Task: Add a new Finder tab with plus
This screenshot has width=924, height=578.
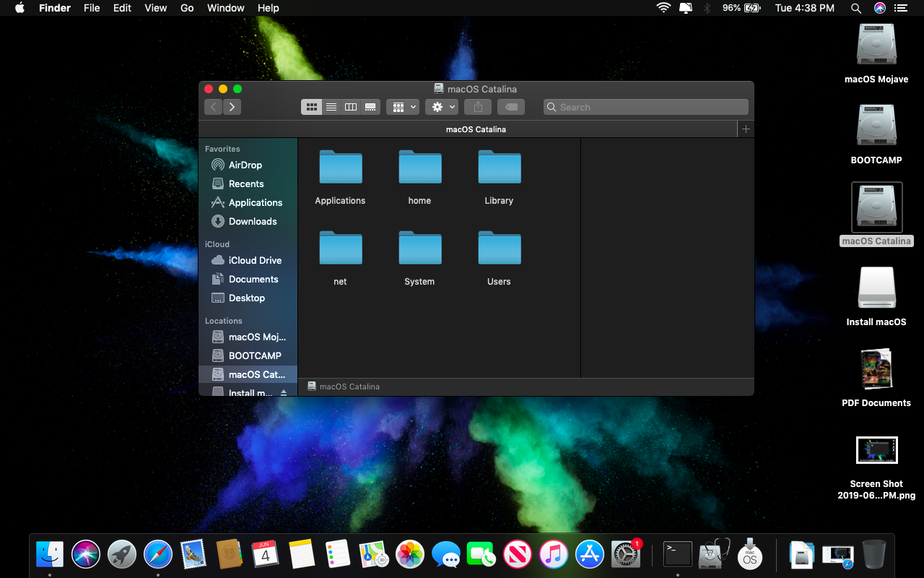Action: 746,129
